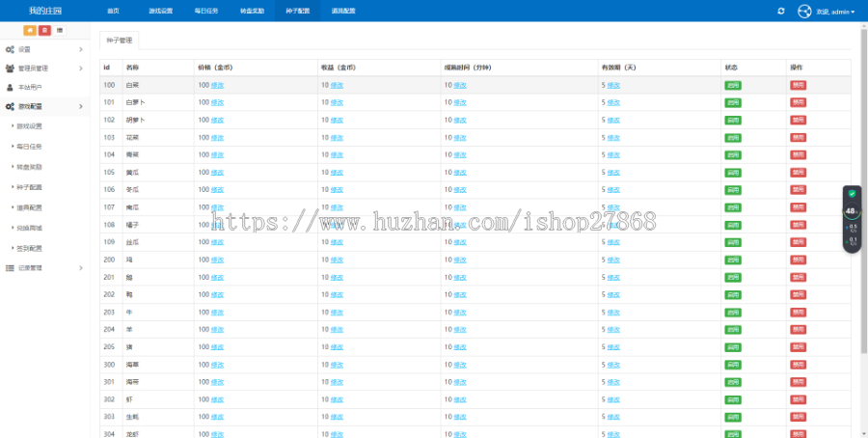This screenshot has width=868, height=438.
Task: Disable seed 105 黄瓜 via red button
Action: click(798, 173)
